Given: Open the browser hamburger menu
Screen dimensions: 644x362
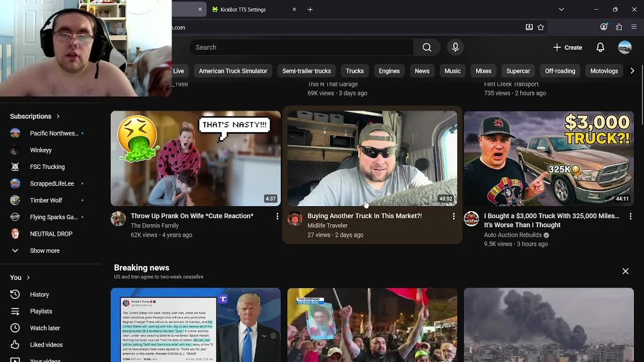Looking at the screenshot, I should (x=634, y=27).
